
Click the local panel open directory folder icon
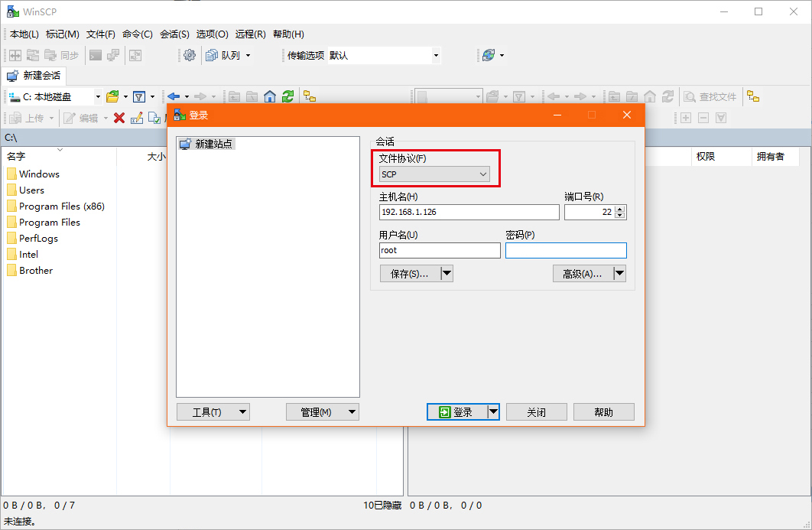click(x=112, y=97)
